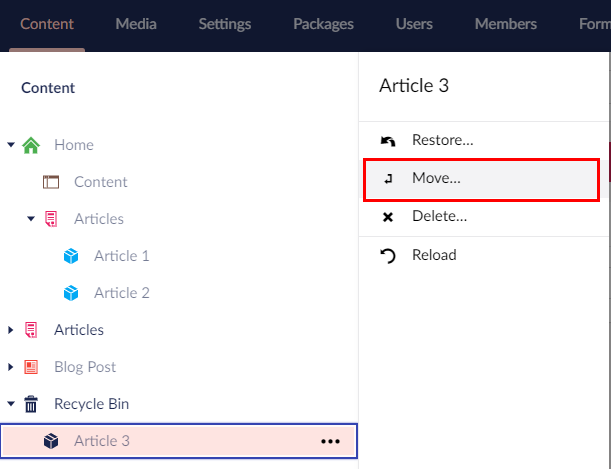Screen dimensions: 611x469
Task: Open the Content section tab
Action: pyautogui.click(x=47, y=24)
